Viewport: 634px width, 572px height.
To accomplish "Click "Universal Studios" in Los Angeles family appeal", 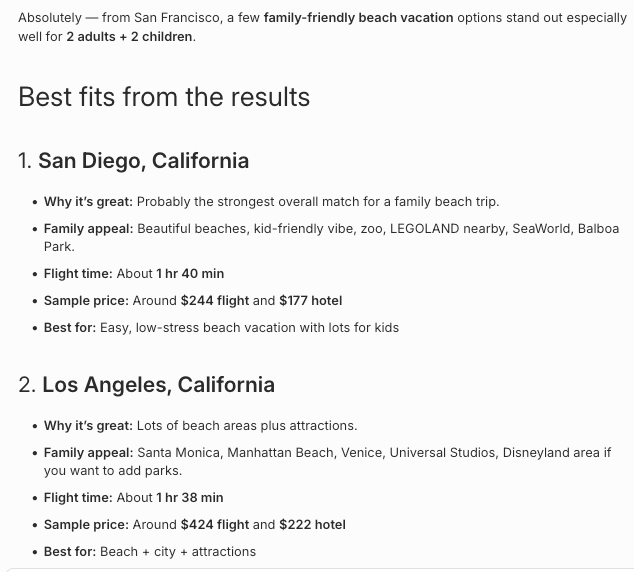I will click(x=443, y=453).
